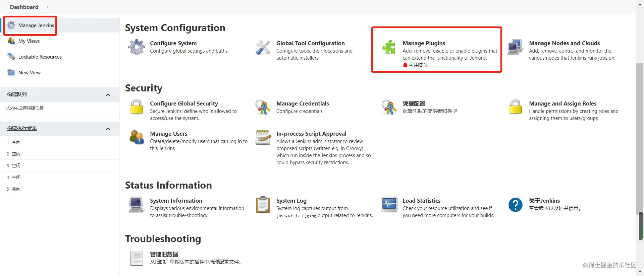
Task: Open the 管理旧数据 title link
Action: [164, 254]
